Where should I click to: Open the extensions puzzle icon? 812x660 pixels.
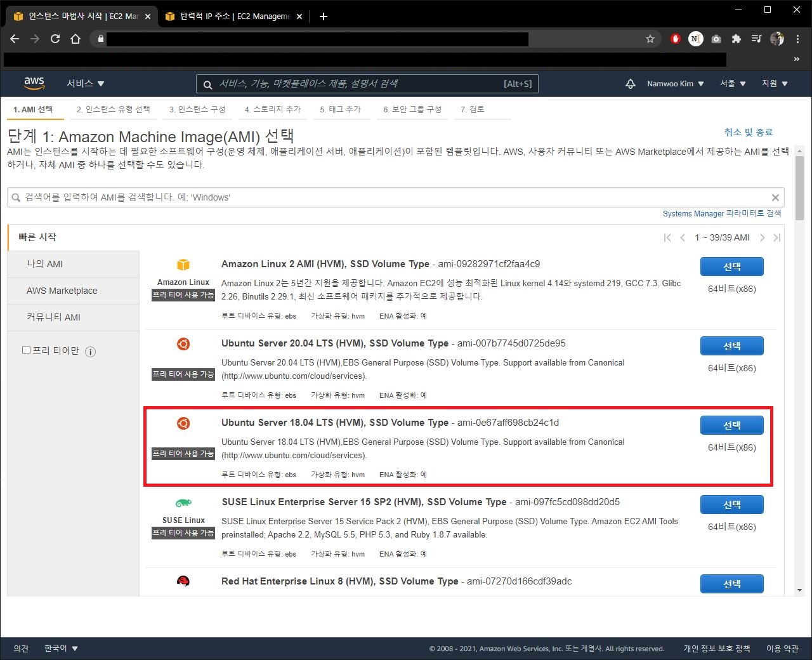click(737, 39)
